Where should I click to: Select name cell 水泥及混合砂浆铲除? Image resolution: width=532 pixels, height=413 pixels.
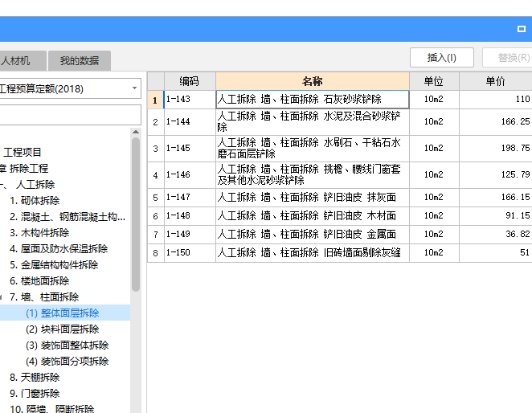tap(313, 122)
